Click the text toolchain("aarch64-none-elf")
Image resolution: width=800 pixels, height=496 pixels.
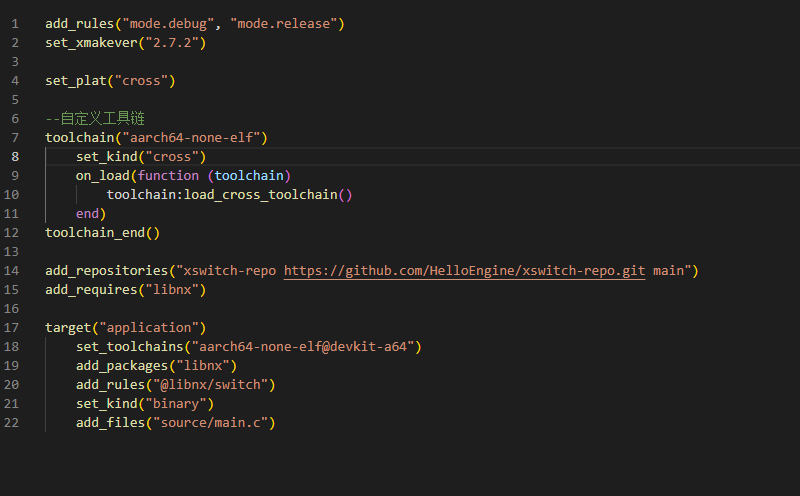click(156, 138)
